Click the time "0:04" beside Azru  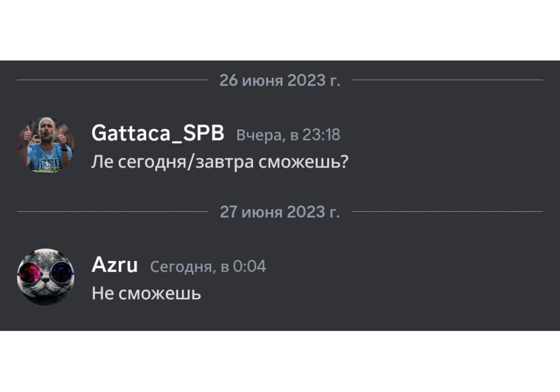(249, 267)
